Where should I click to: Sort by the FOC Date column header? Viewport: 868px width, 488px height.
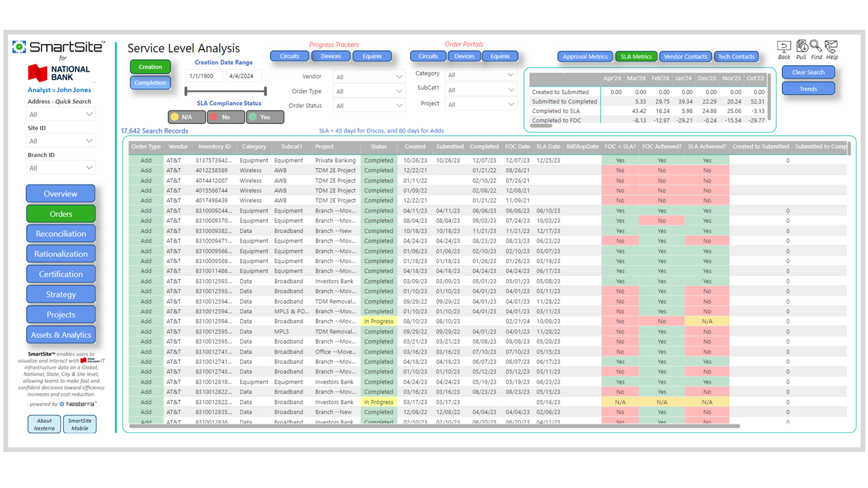(517, 146)
